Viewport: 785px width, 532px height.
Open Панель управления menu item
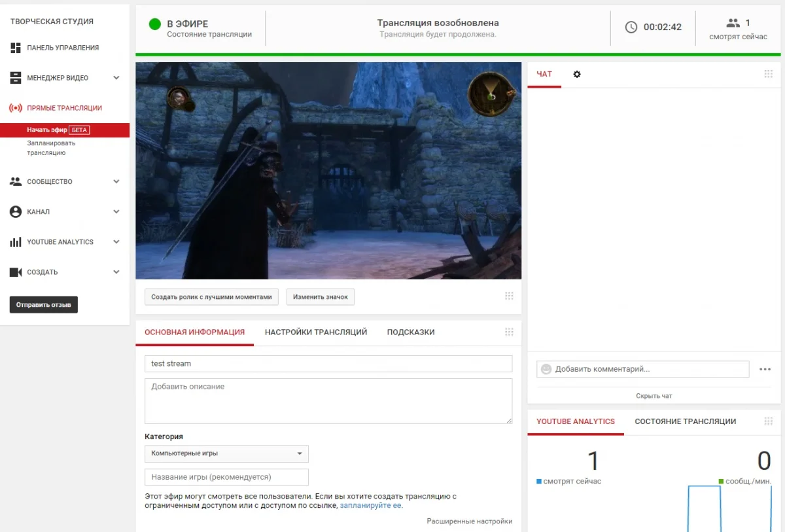[63, 48]
